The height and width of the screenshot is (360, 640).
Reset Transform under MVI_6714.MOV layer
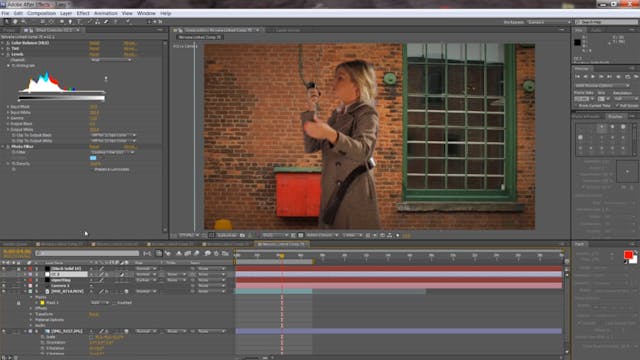[94, 314]
